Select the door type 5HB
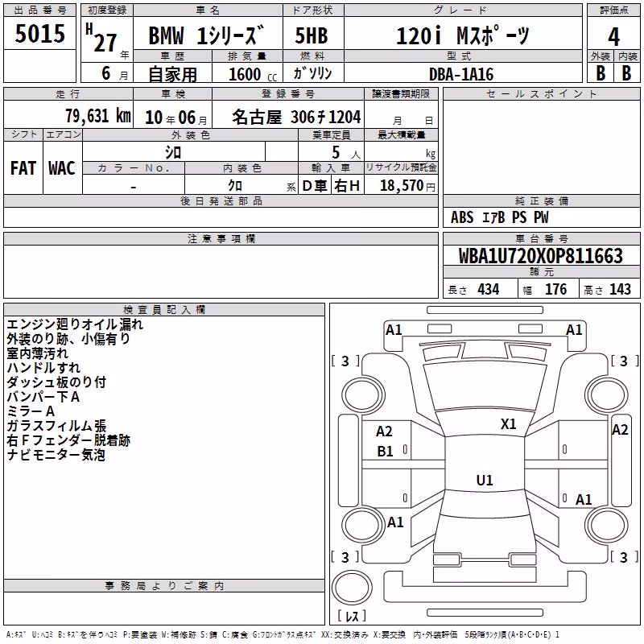The image size is (644, 644). pyautogui.click(x=312, y=35)
